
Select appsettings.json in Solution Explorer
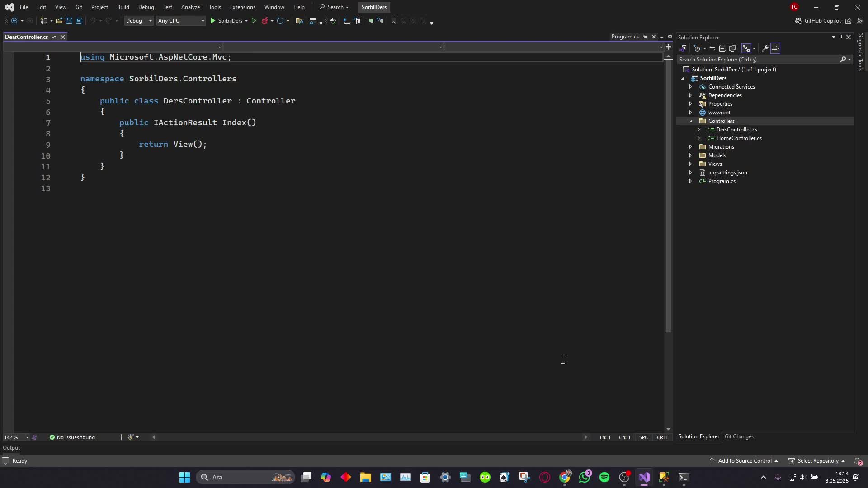727,173
